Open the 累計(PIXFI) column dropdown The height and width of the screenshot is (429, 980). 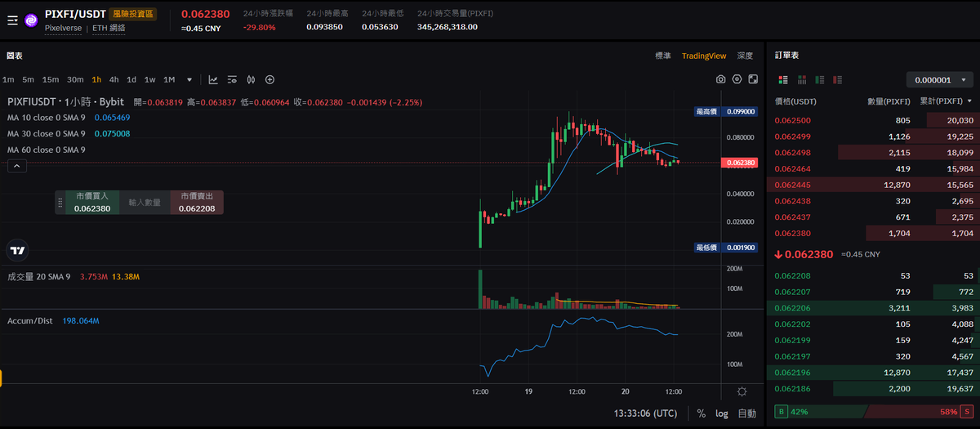[x=947, y=101]
